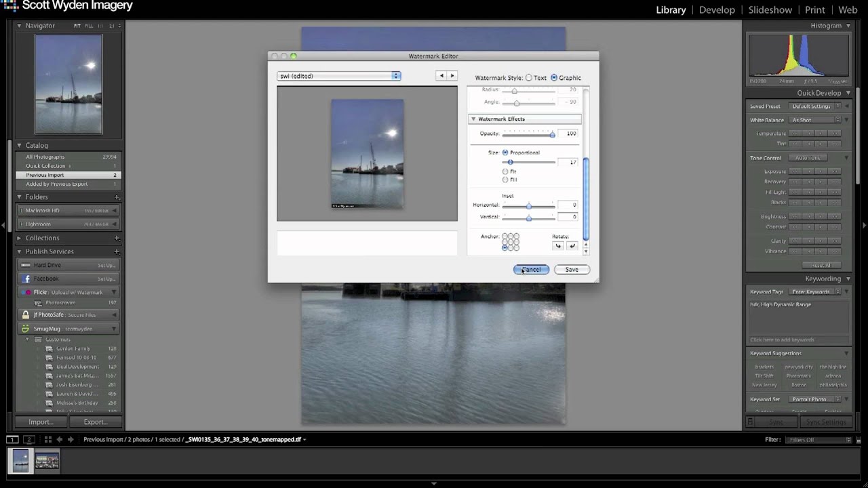The image size is (868, 488).
Task: Click the Horizontal inset slider handle
Action: click(x=529, y=205)
